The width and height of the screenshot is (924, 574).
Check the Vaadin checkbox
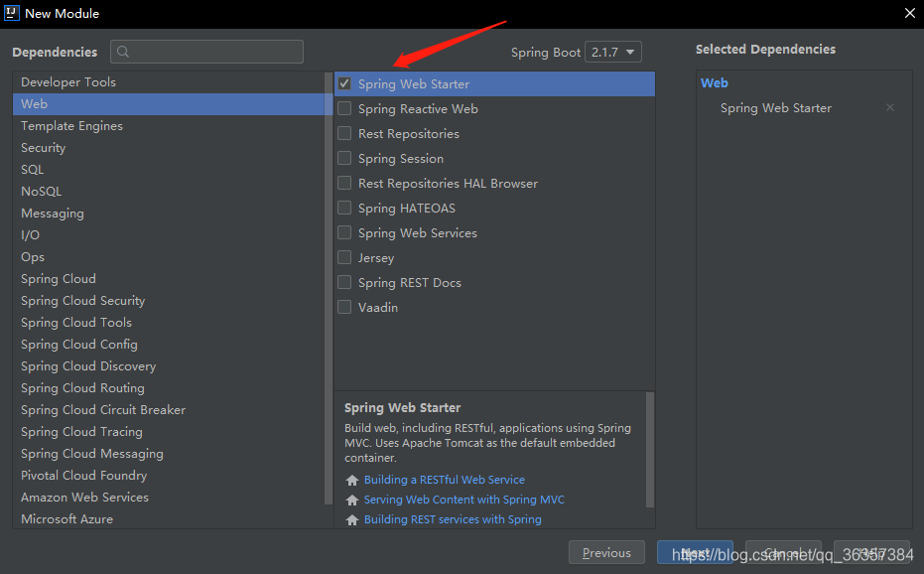tap(344, 307)
